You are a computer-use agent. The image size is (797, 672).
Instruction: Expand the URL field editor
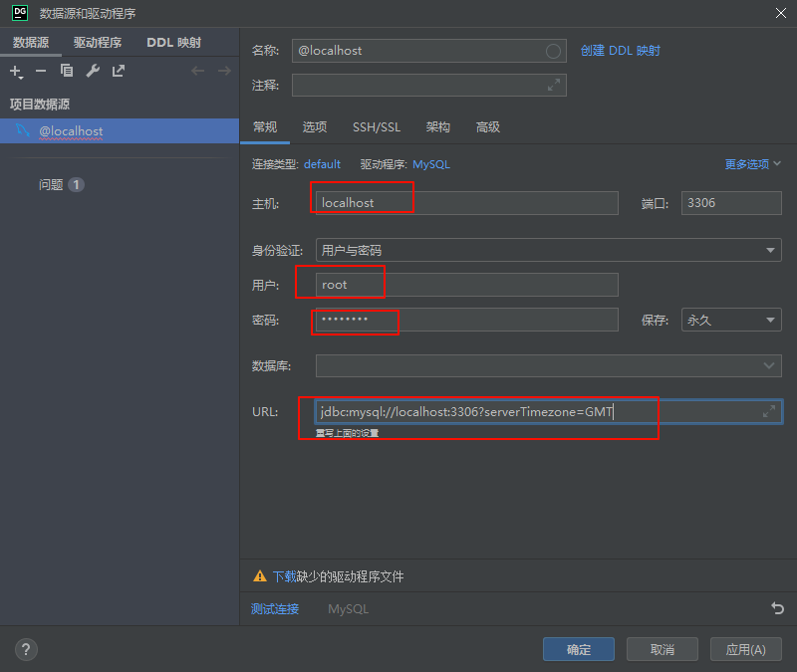point(768,411)
